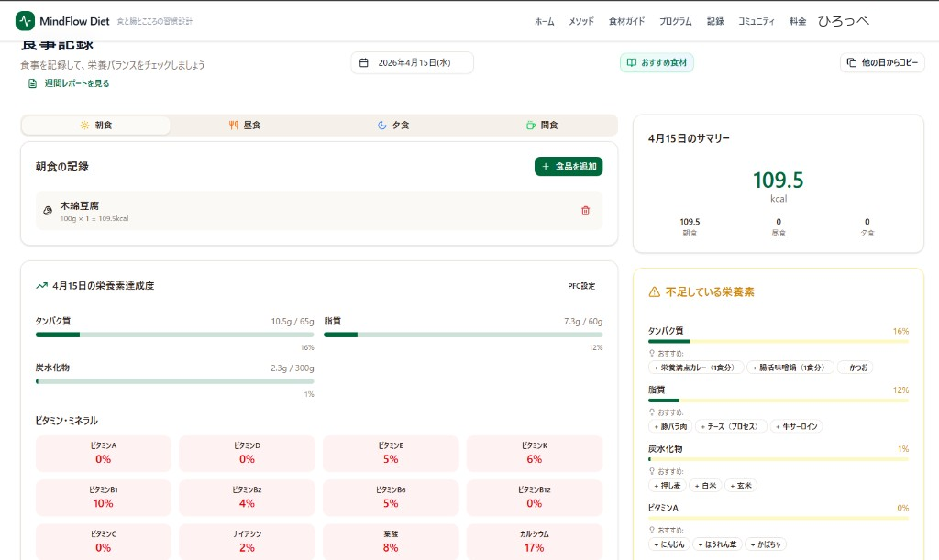Click the moon icon on the 夕食 tab
939x560 pixels.
coord(383,125)
